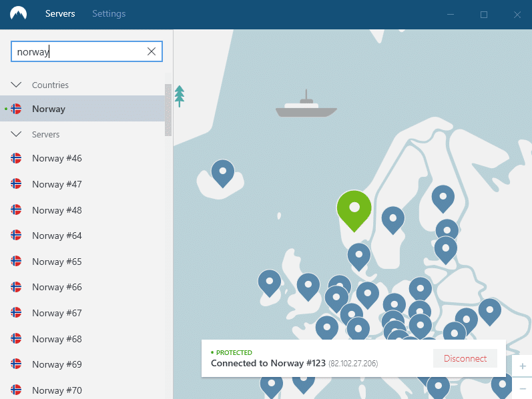The height and width of the screenshot is (399, 532).
Task: Click the connected IP address 82.102.27.206
Action: [353, 364]
